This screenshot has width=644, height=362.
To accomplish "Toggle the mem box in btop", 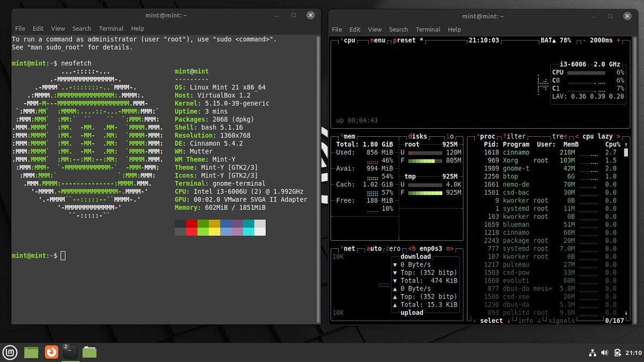I will click(x=349, y=136).
